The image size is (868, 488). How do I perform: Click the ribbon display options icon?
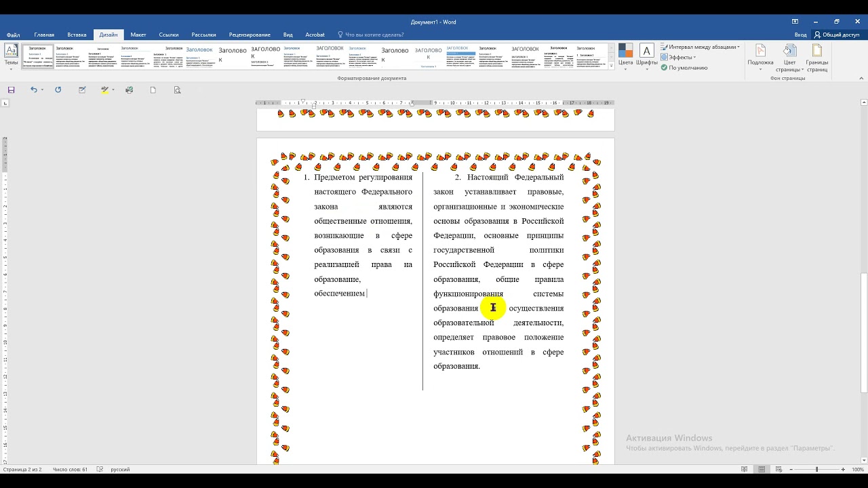[795, 22]
